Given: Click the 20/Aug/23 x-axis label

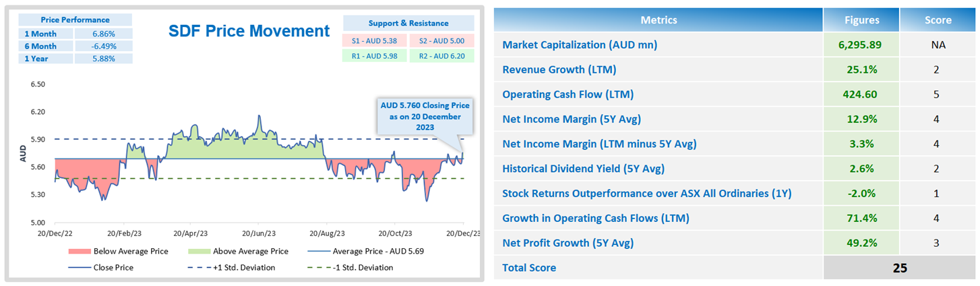Looking at the screenshot, I should pos(327,233).
